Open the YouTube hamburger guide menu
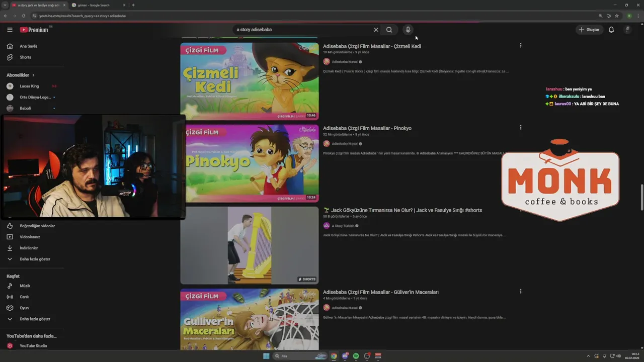The image size is (644, 362). [x=10, y=30]
